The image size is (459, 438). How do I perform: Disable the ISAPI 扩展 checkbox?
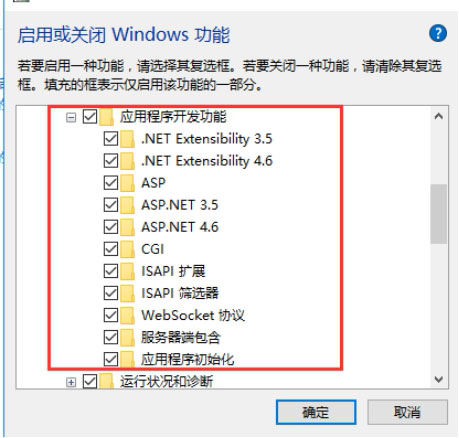111,271
